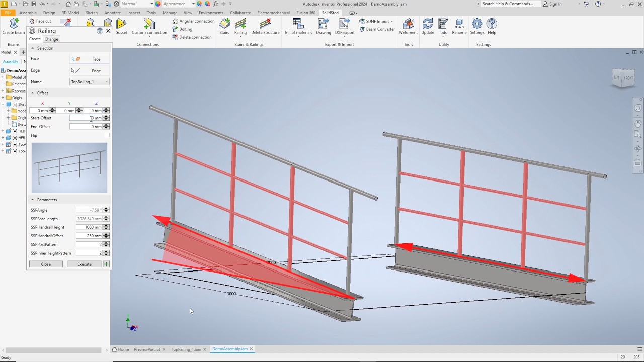Launch the Create beam tool
Viewport: 644px width, 362px height.
click(14, 27)
